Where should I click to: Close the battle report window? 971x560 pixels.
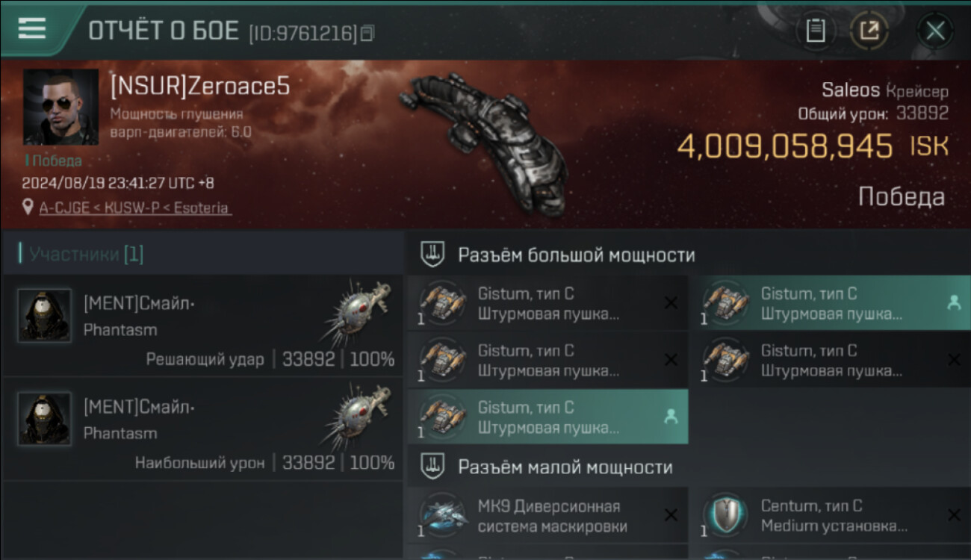point(935,31)
